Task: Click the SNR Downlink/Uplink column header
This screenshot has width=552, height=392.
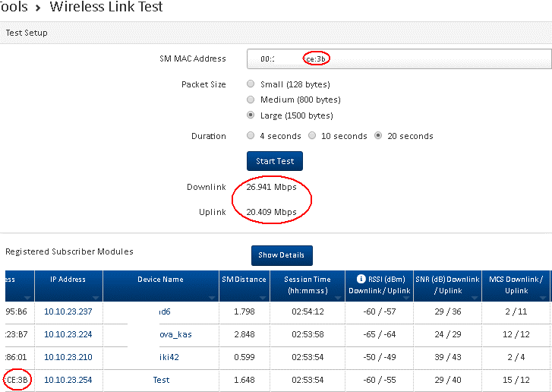Action: [447, 285]
